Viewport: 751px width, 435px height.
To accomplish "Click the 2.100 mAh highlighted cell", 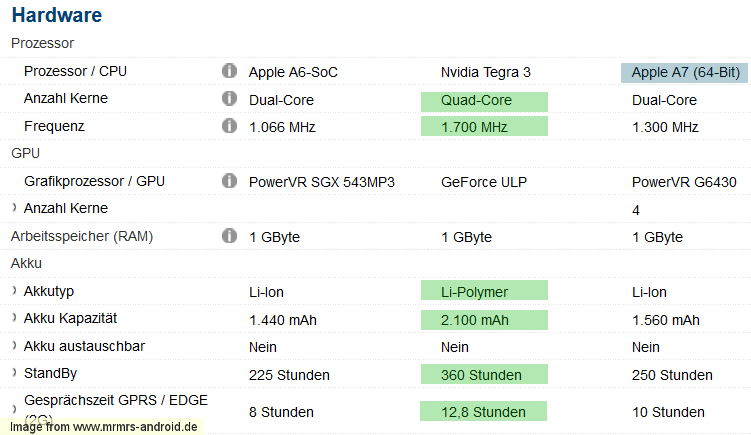I will tap(484, 320).
